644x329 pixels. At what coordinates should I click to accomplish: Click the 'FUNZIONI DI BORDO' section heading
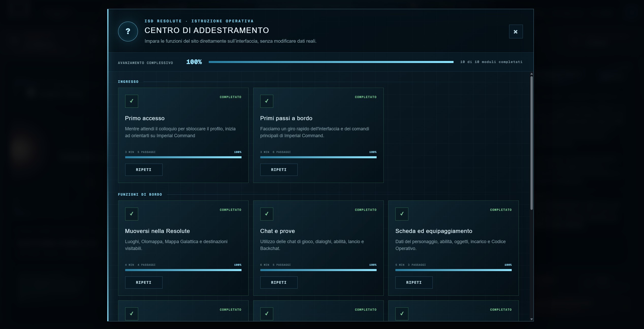pyautogui.click(x=140, y=194)
